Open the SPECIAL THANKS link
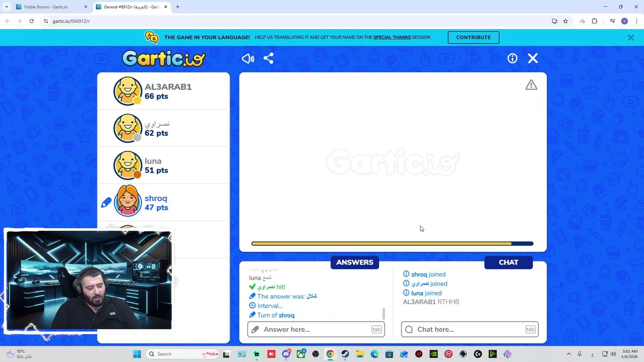The image size is (644, 362). 392,37
